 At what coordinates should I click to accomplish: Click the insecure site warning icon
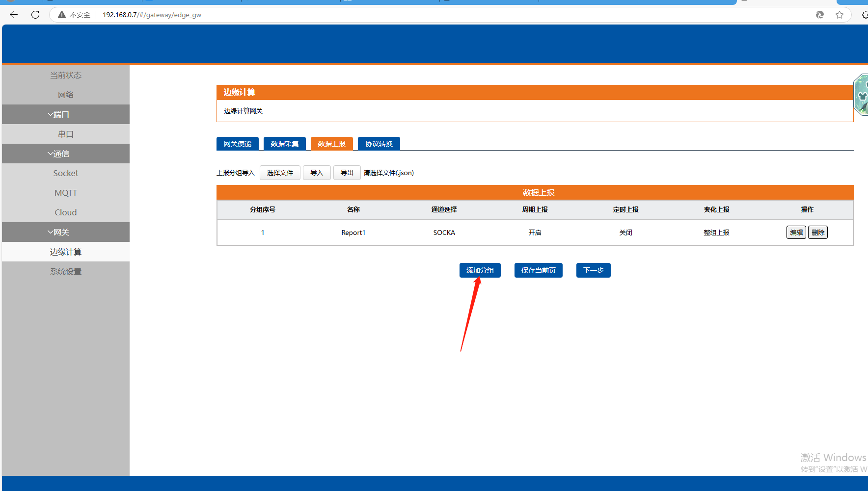click(x=62, y=15)
